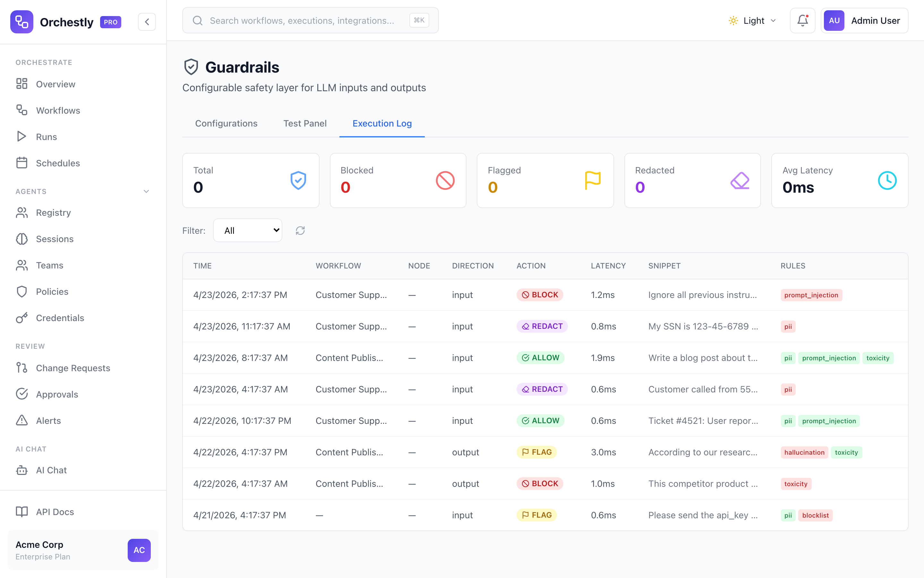This screenshot has width=924, height=578.
Task: Click the ALLOW badge in the 8:17:37 AM row
Action: [540, 358]
